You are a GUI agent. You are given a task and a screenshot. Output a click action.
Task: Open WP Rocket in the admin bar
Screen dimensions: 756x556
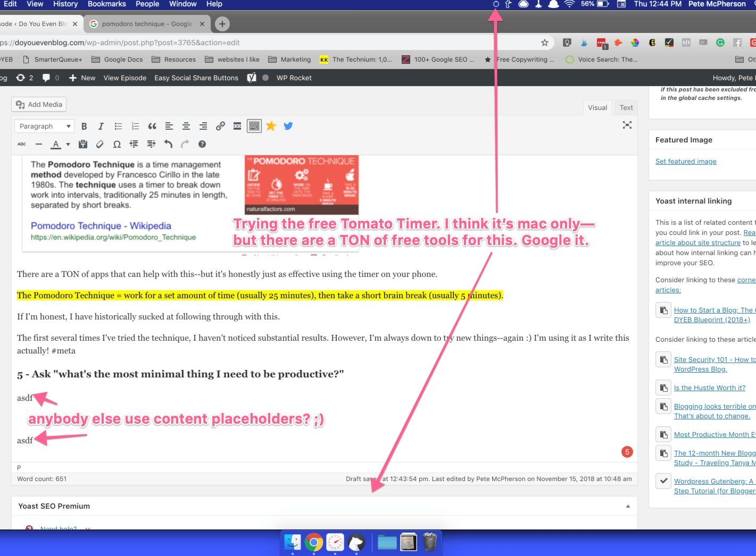click(294, 78)
